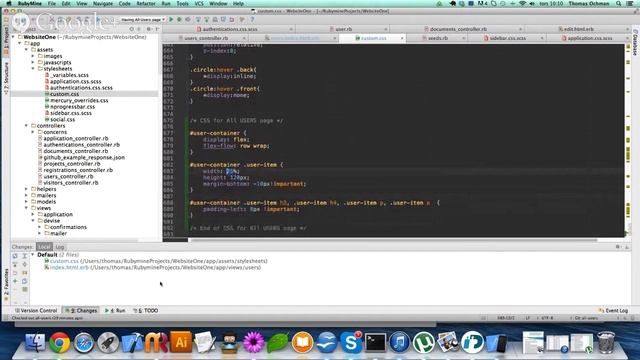Select nprogressbar.css file

pyautogui.click(x=72, y=107)
